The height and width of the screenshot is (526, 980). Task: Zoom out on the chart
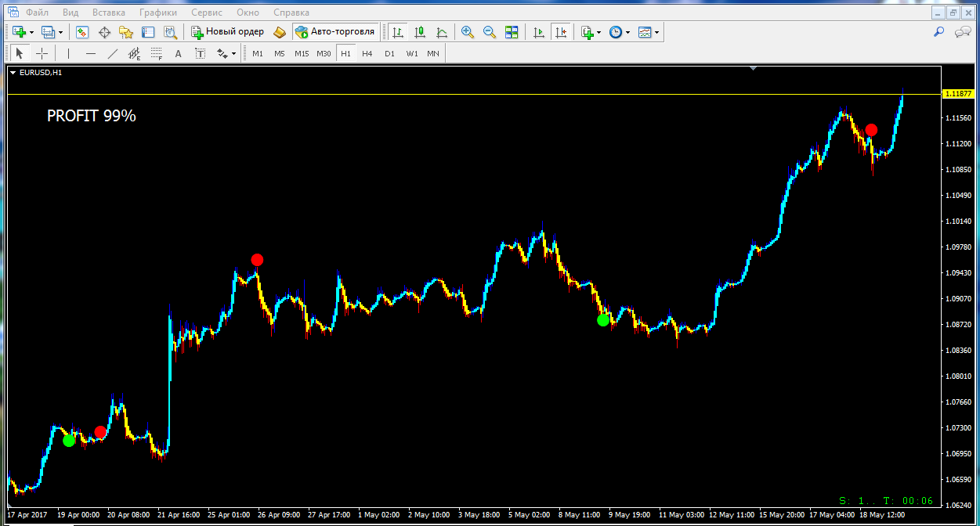click(490, 32)
